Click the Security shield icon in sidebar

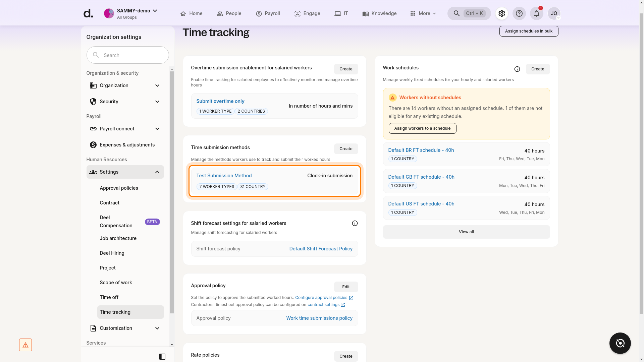click(x=93, y=102)
